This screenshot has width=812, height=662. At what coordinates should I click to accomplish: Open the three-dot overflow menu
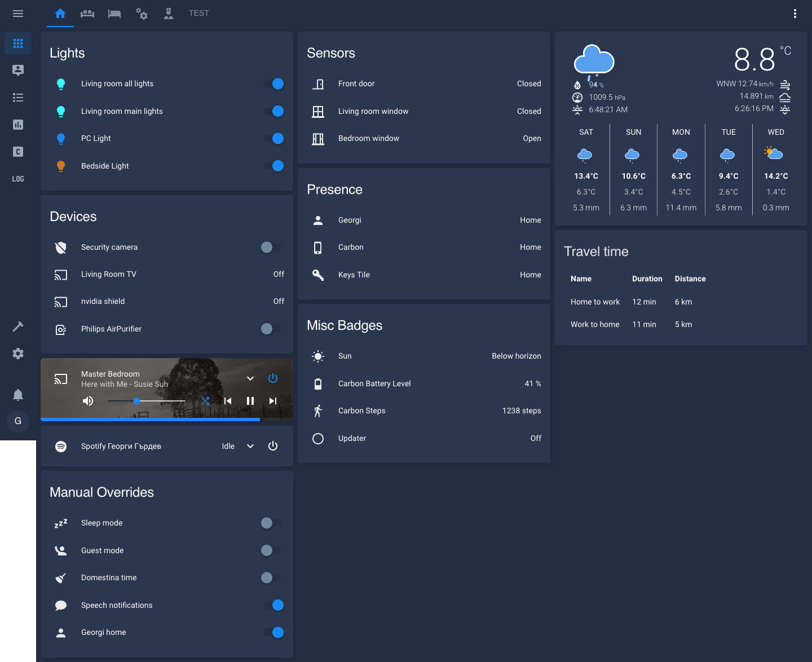pos(795,14)
